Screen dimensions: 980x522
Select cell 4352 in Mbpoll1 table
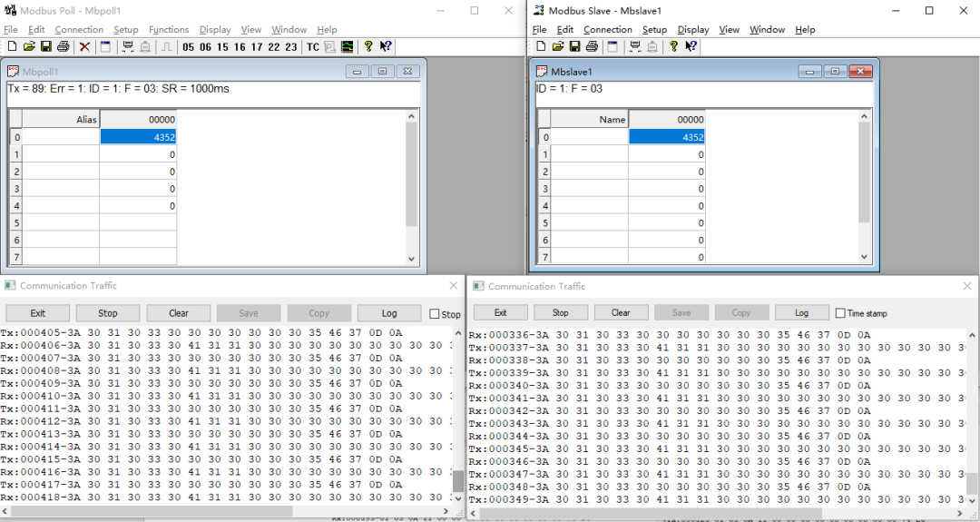138,137
